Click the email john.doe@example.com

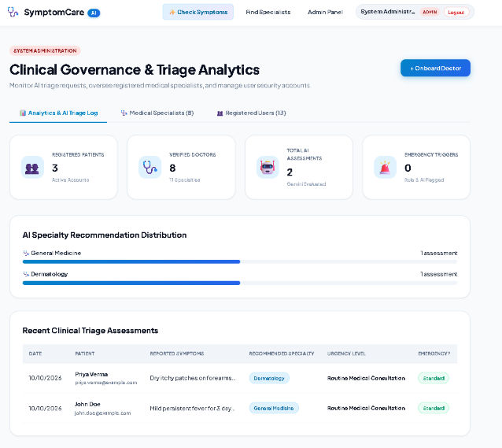click(102, 413)
